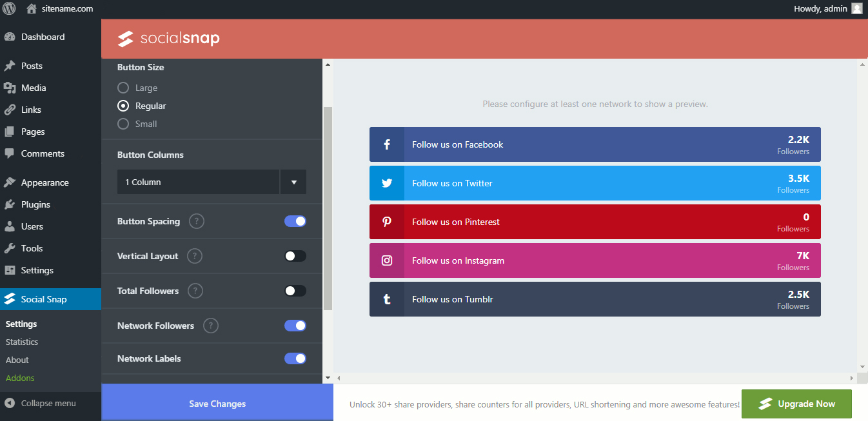Click the Facebook icon in preview
The image size is (868, 421).
[387, 144]
